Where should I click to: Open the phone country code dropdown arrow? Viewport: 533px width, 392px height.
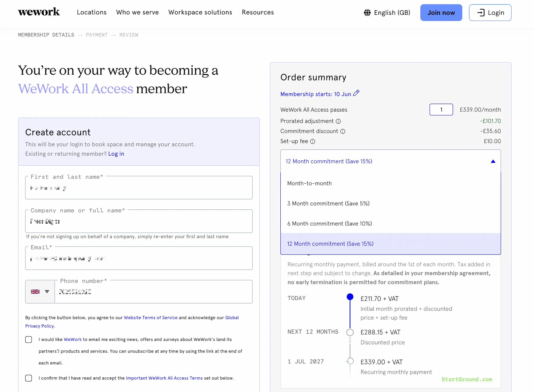click(47, 292)
